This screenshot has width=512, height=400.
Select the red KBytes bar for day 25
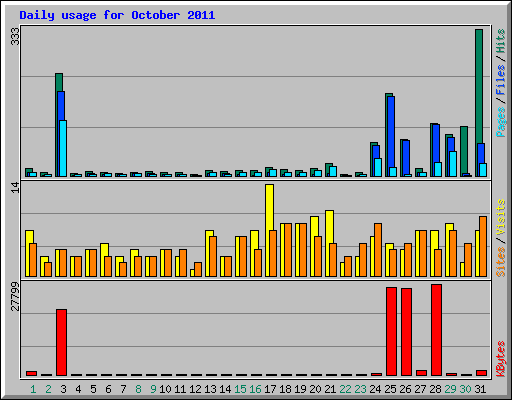(391, 331)
